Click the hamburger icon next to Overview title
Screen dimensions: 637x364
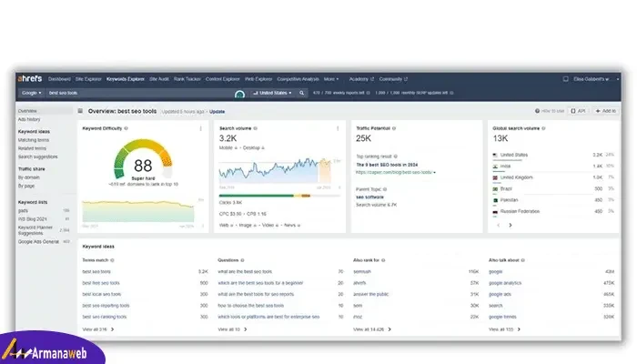coord(80,111)
